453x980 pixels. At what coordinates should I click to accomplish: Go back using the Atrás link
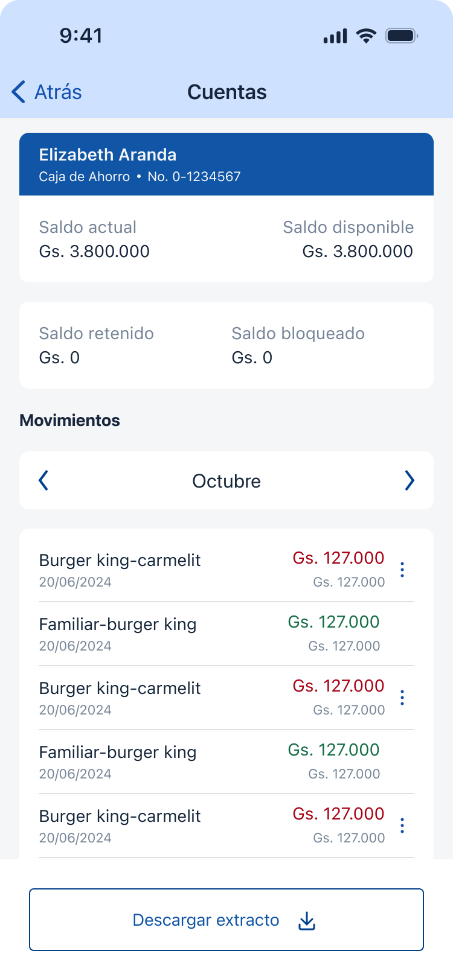58,92
